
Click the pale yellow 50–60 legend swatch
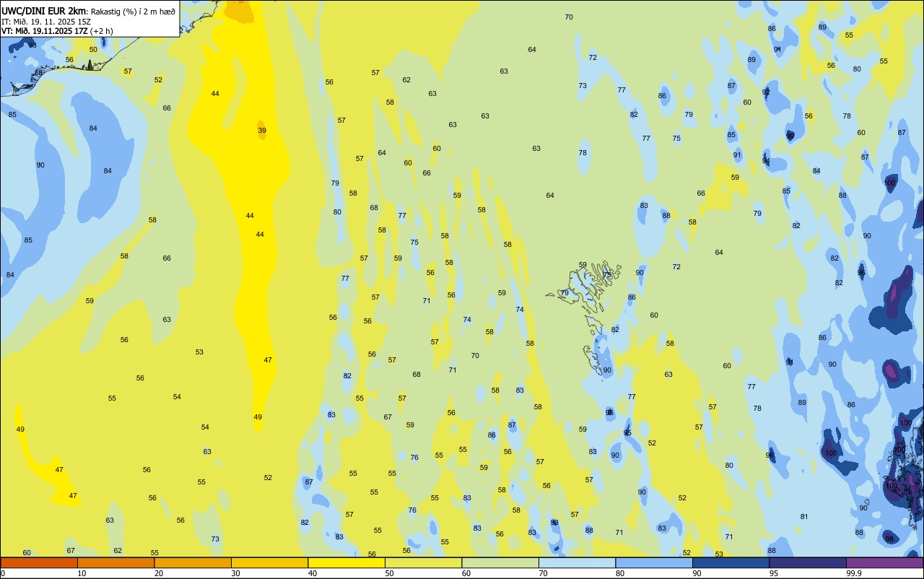pyautogui.click(x=423, y=562)
